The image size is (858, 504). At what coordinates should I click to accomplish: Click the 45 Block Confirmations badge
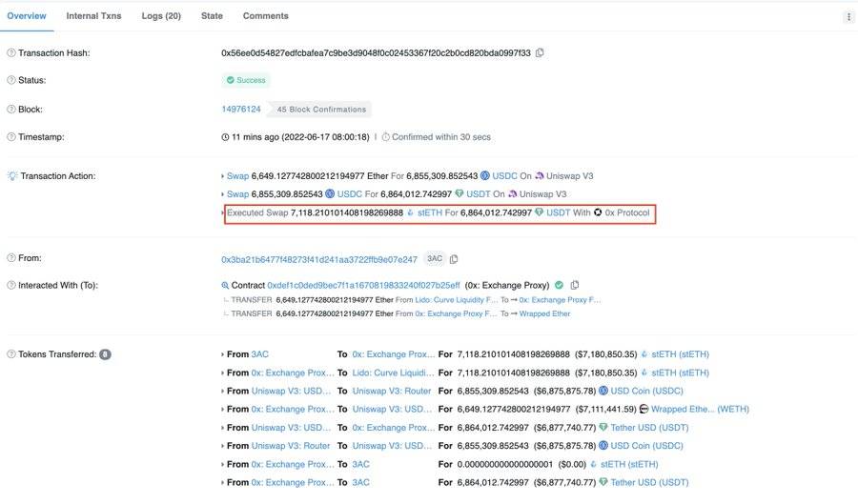coord(321,110)
